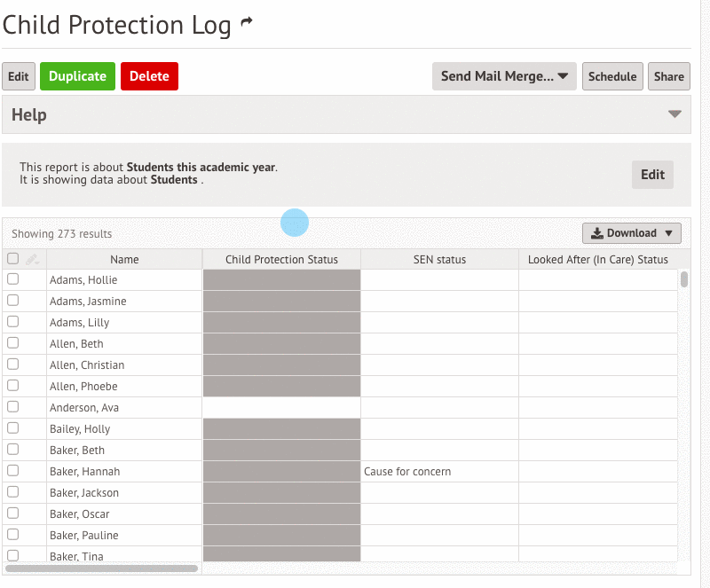710x588 pixels.
Task: Sort by the Name column header
Action: (124, 259)
